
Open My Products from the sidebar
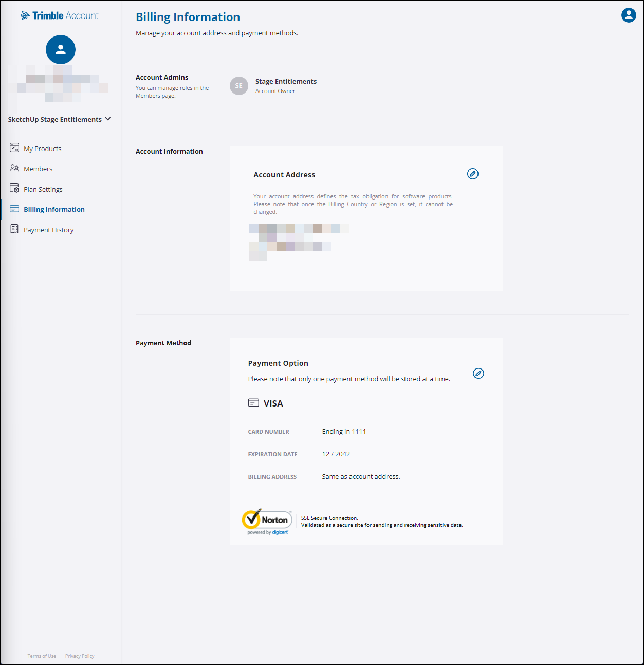coord(42,148)
